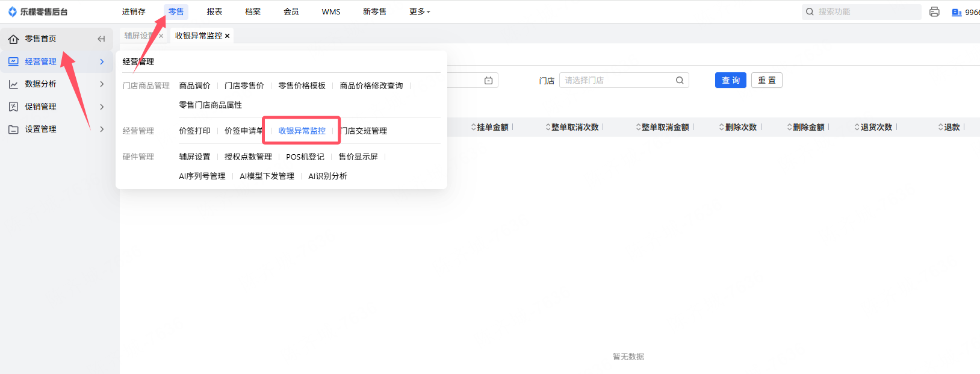Viewport: 980px width, 374px height.
Task: Open 收银异常监控 menu link
Action: coord(302,131)
